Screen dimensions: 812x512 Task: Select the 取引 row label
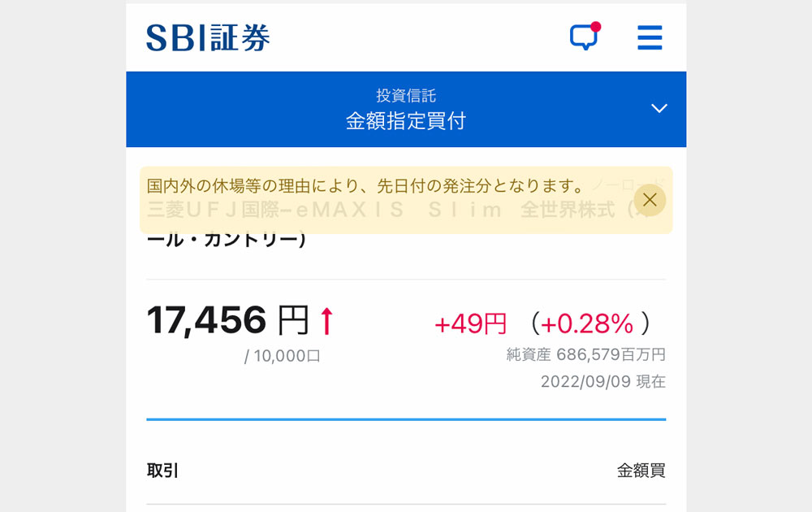pyautogui.click(x=162, y=471)
